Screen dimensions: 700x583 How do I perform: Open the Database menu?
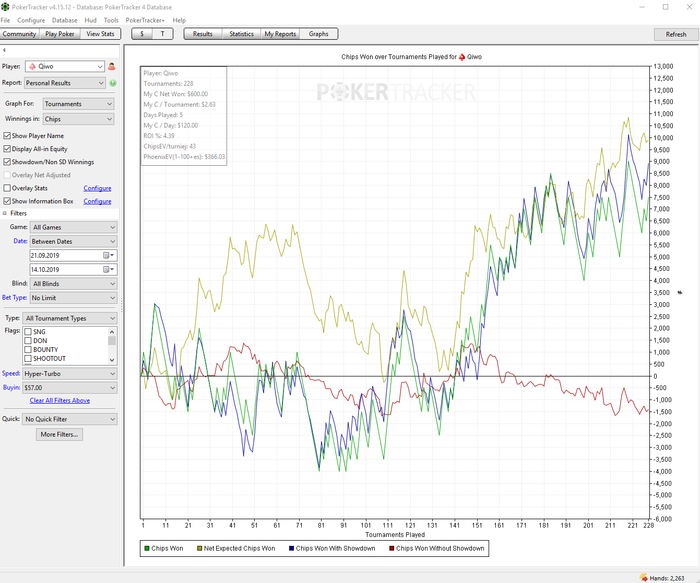(x=64, y=20)
